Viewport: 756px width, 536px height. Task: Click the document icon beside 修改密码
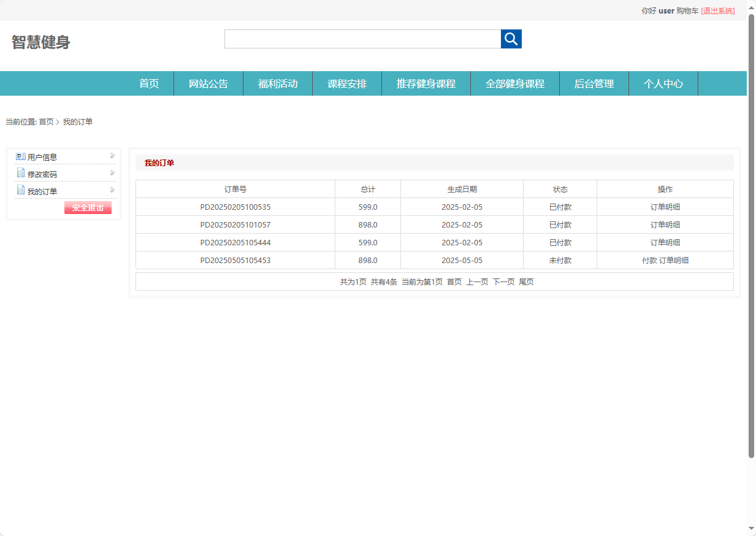[19, 173]
